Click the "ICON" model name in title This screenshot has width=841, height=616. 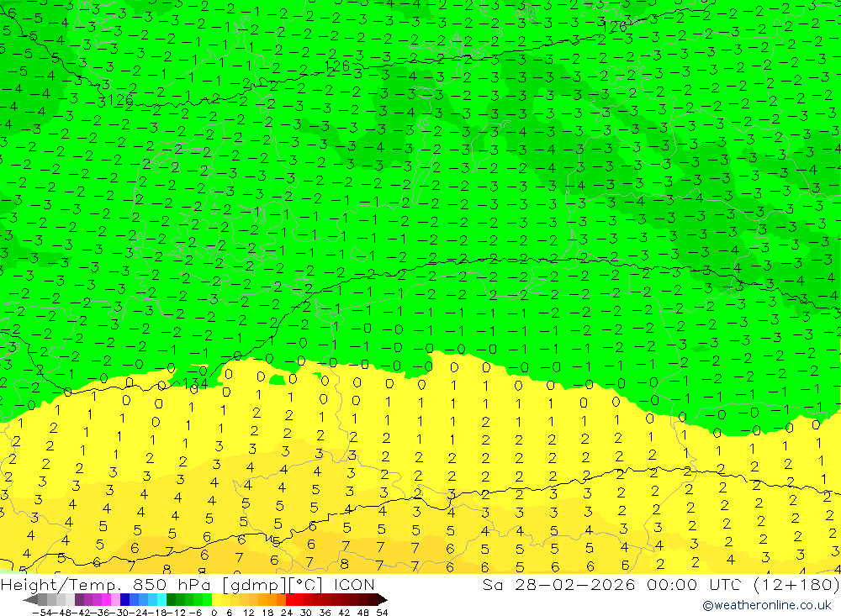(354, 584)
